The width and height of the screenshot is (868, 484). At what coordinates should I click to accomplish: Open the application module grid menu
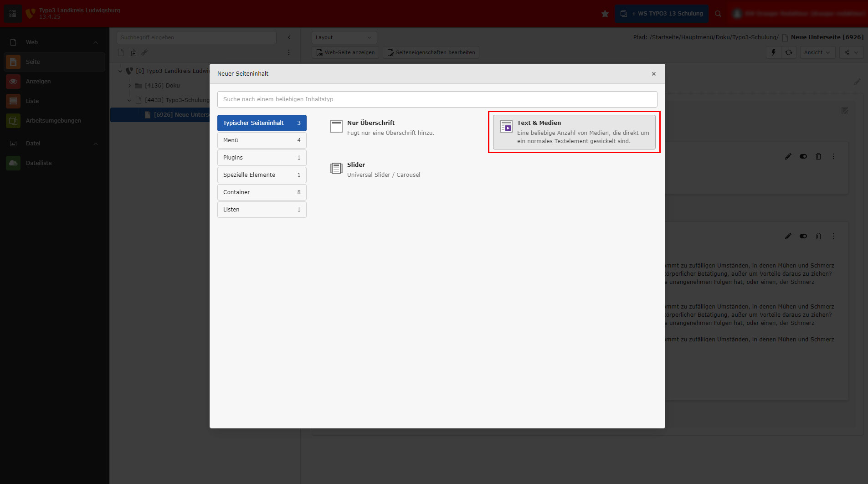[13, 14]
